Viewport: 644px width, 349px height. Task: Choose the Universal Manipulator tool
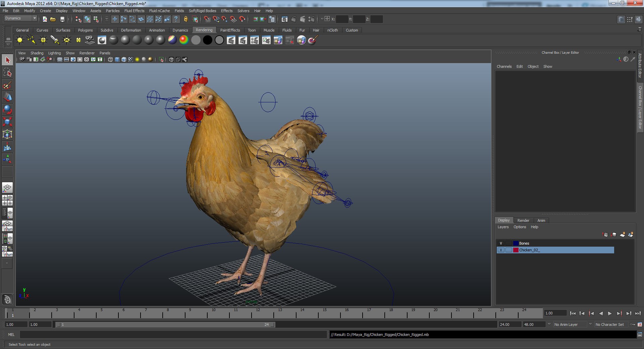pyautogui.click(x=7, y=135)
